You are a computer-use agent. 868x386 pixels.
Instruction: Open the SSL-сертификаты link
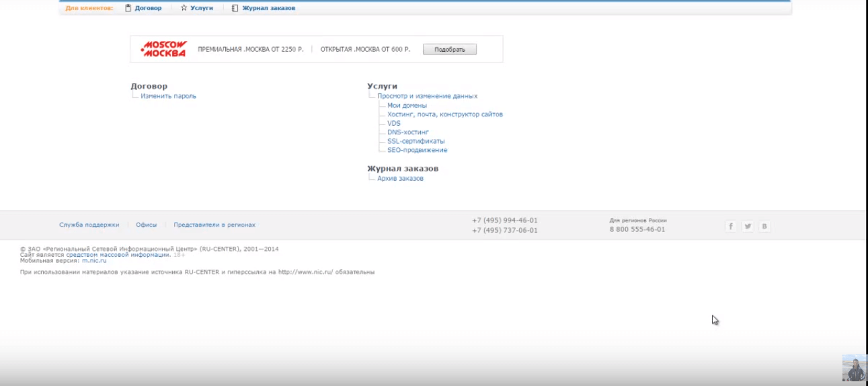pyautogui.click(x=416, y=141)
